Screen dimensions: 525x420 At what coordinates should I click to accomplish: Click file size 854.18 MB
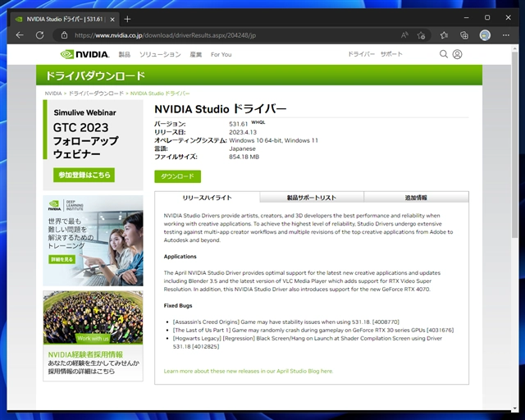(244, 157)
